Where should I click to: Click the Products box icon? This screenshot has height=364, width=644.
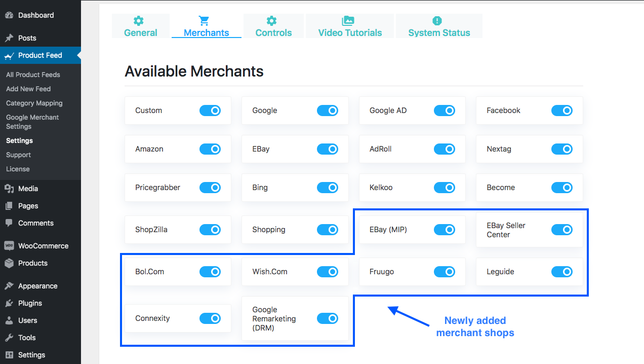9,263
